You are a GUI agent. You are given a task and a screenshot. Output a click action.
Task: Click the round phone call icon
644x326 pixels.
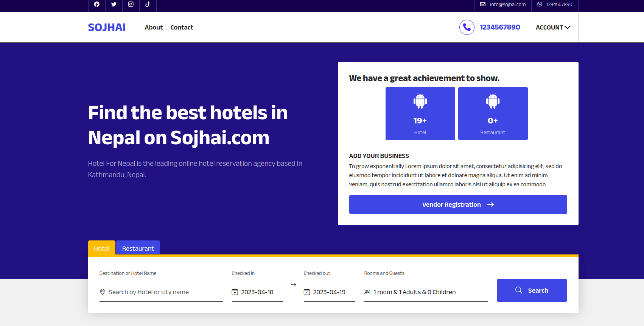467,27
